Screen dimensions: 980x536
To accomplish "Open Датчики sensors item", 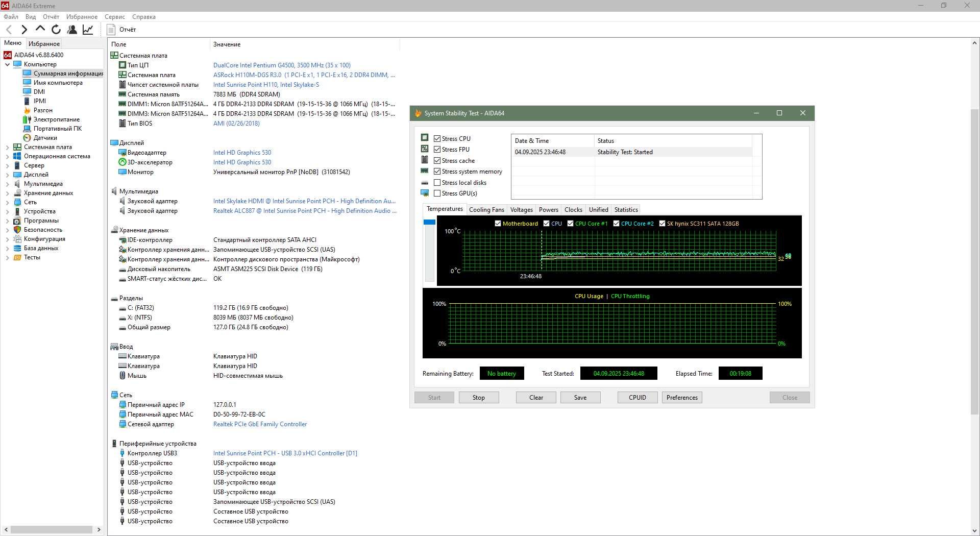I will 45,138.
